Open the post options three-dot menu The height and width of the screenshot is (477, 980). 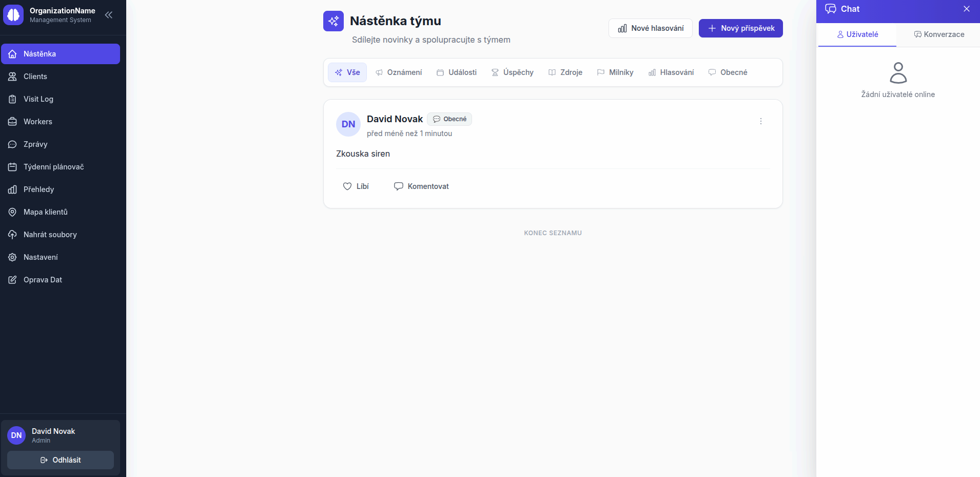pos(761,121)
